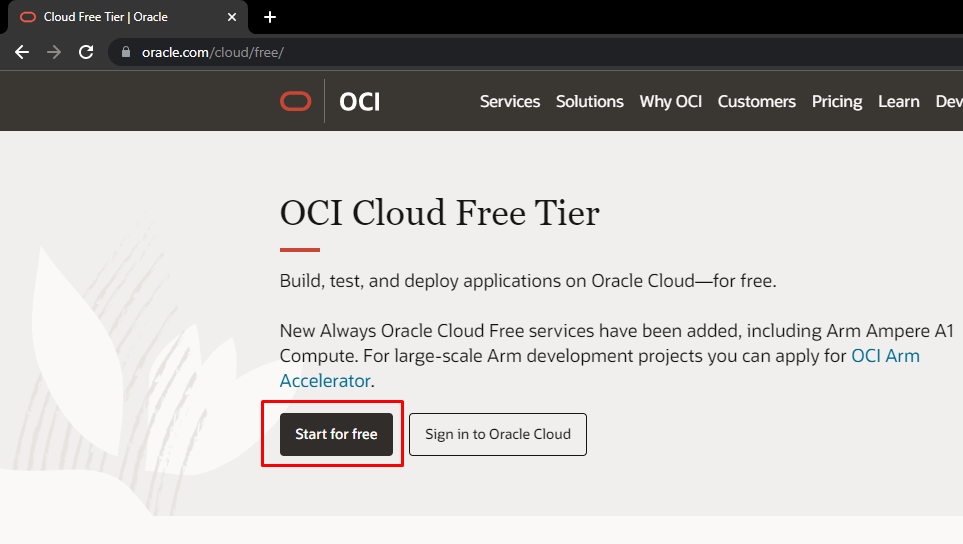The width and height of the screenshot is (963, 544).
Task: Click the browser back arrow
Action: [x=22, y=52]
